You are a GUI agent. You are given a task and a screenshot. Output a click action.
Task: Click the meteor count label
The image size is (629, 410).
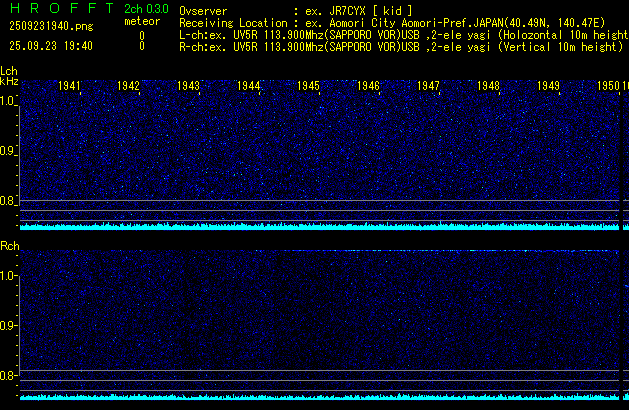click(x=141, y=22)
